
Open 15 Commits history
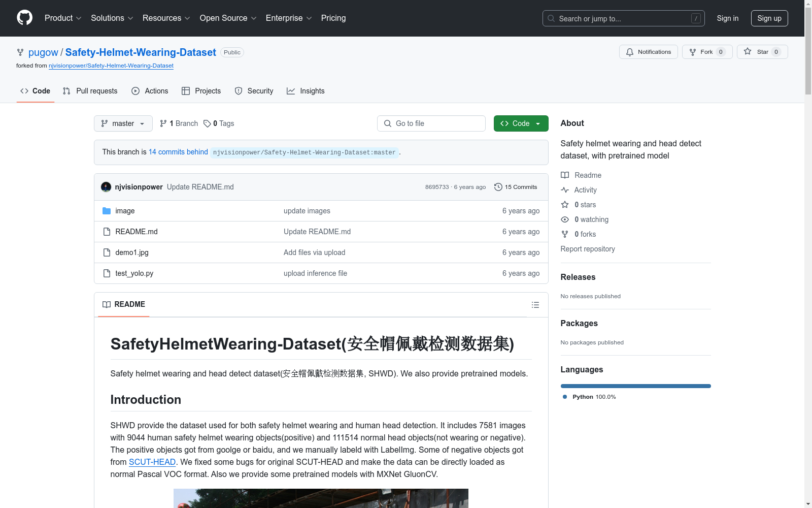pyautogui.click(x=516, y=187)
